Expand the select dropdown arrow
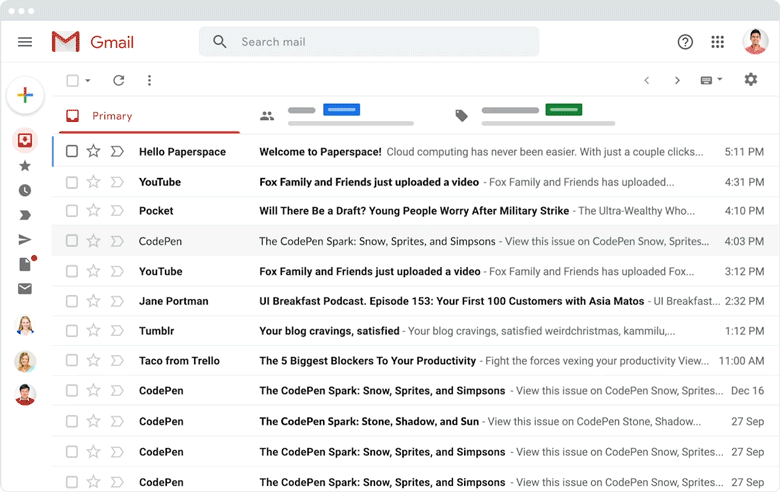This screenshot has width=780, height=492. tap(88, 80)
